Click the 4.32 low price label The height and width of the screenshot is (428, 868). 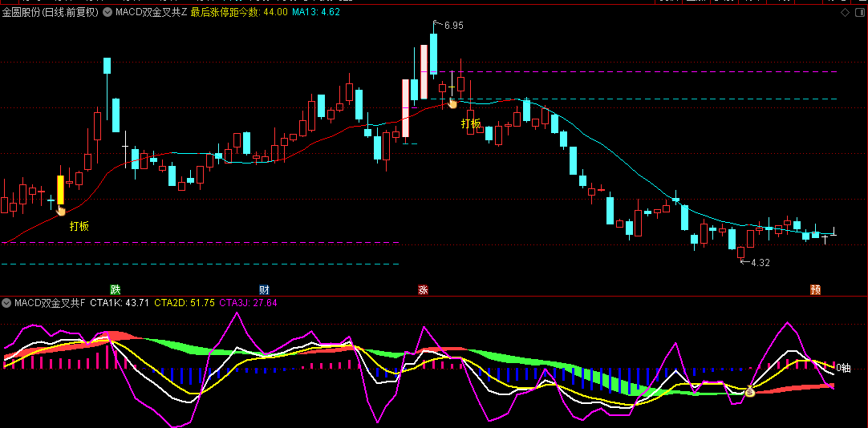[x=760, y=263]
